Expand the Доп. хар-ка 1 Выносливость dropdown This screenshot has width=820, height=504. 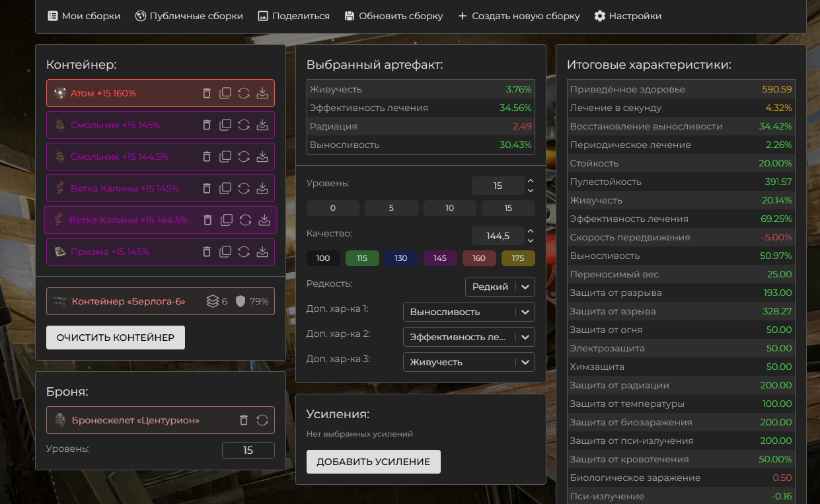click(468, 312)
